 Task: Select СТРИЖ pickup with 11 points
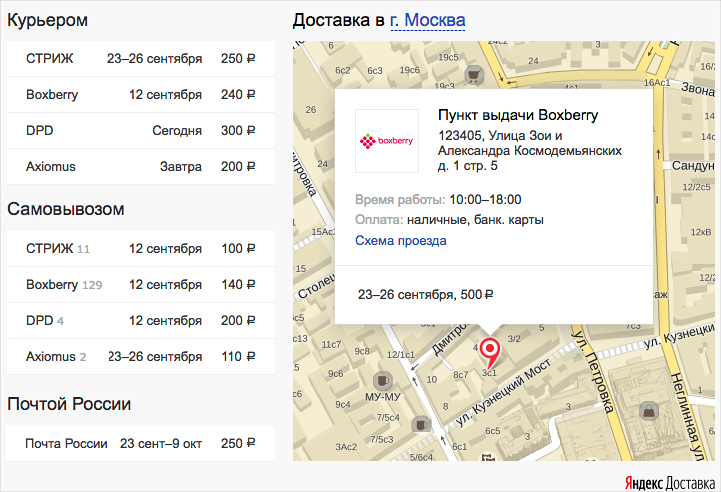click(141, 249)
